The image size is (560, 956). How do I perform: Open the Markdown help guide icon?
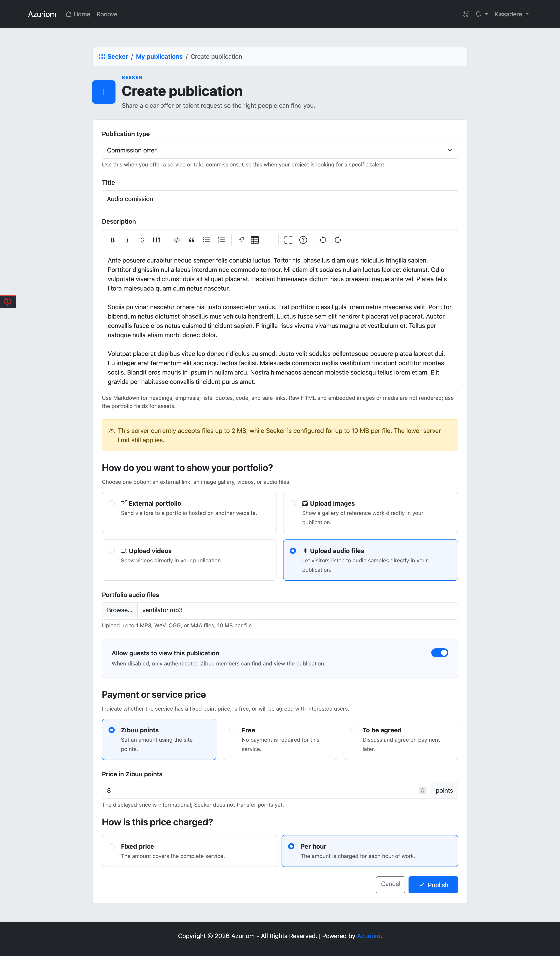pos(303,240)
